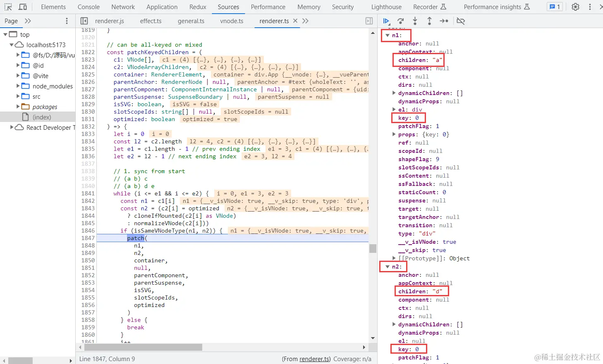Image resolution: width=603 pixels, height=364 pixels.
Task: Switch to the Redux tab
Action: pos(198,7)
